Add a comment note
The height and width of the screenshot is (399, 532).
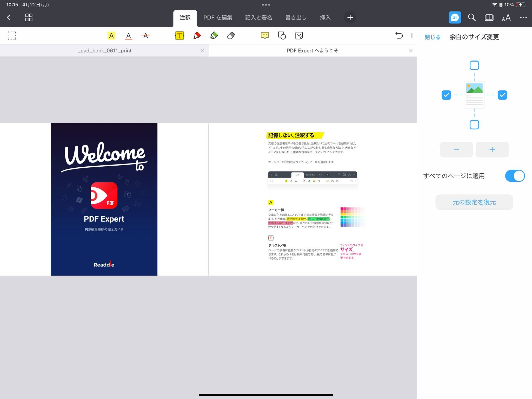pos(265,36)
